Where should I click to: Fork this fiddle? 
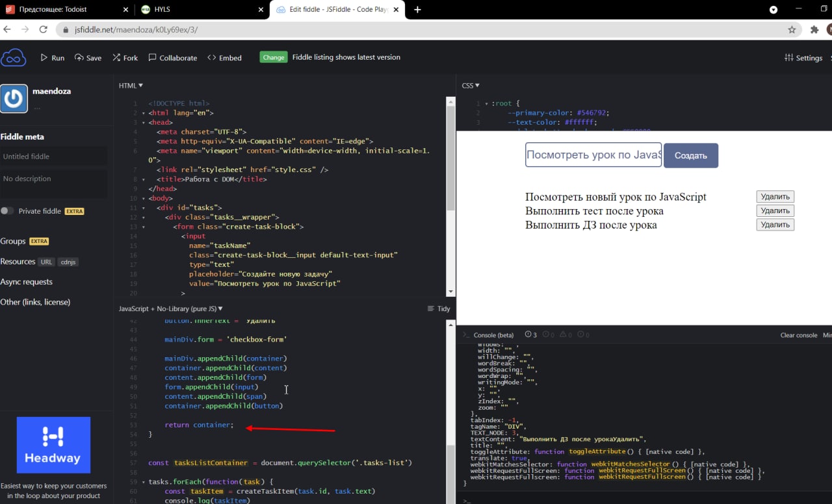click(117, 58)
